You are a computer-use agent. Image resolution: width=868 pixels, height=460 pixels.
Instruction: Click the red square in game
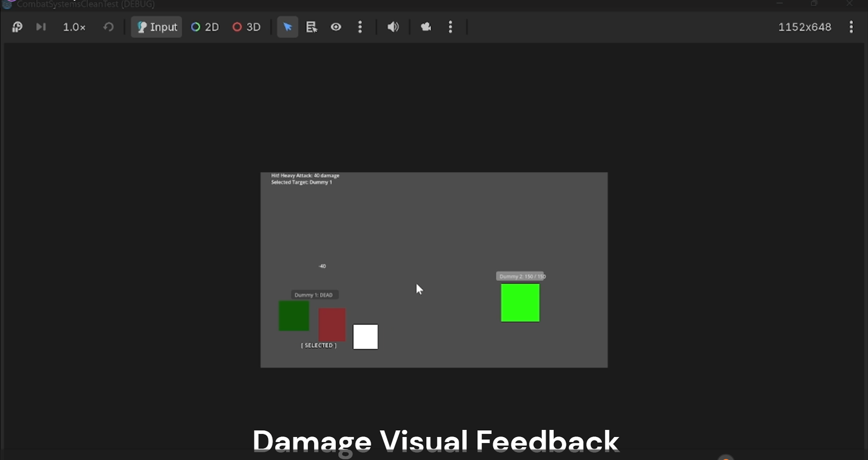coord(332,324)
